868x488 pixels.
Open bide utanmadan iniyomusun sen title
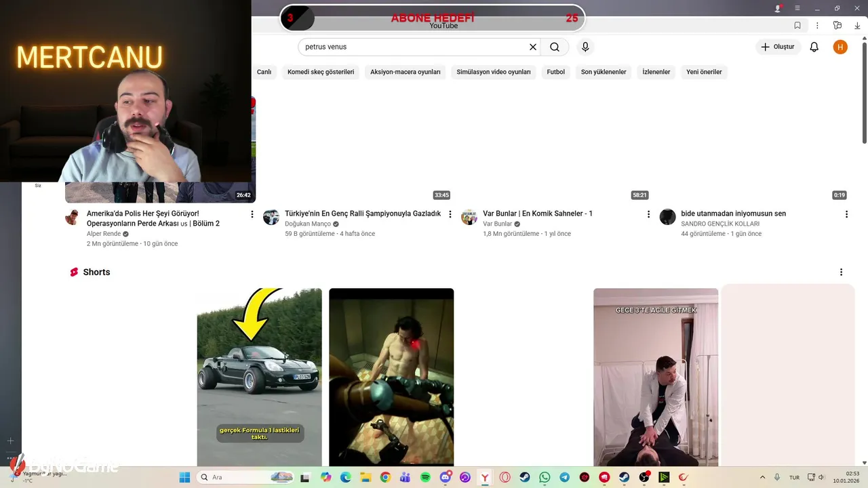tap(734, 213)
